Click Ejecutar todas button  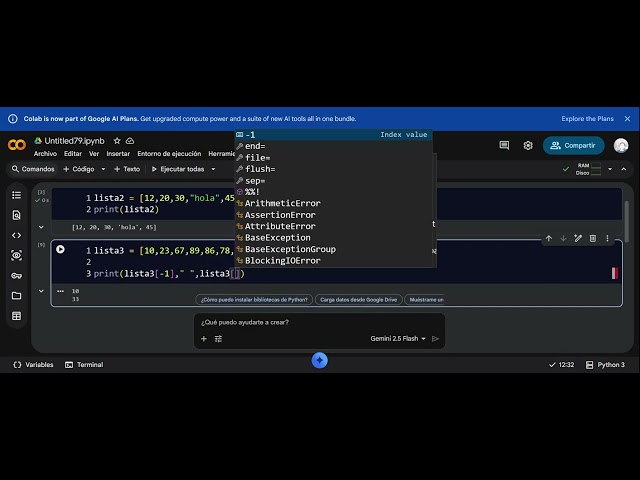178,169
